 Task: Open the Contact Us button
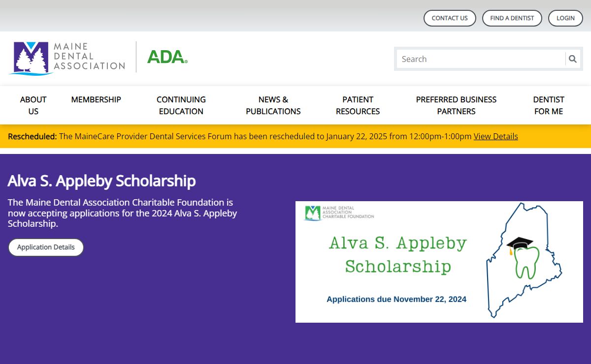pyautogui.click(x=450, y=18)
